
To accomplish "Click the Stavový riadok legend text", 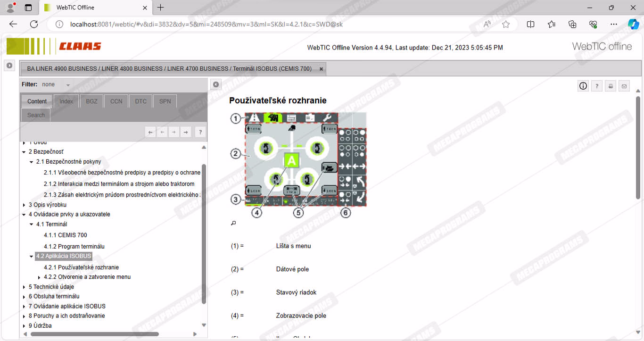I will [x=296, y=292].
